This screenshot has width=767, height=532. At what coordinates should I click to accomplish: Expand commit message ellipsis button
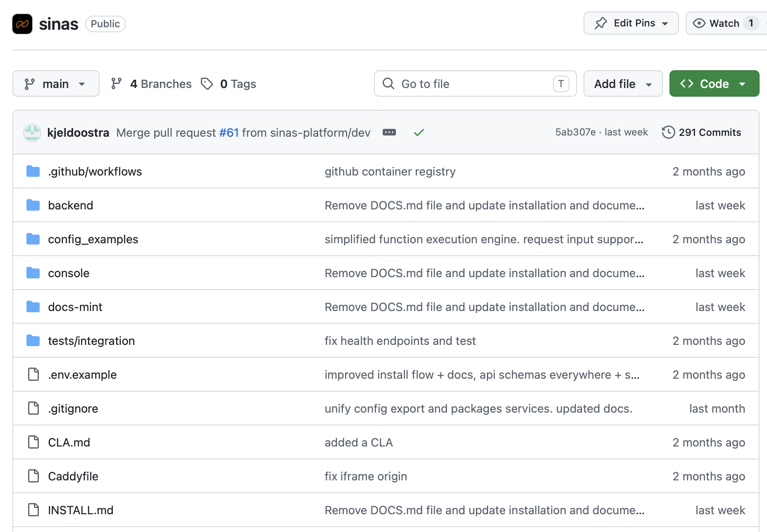[x=389, y=132]
